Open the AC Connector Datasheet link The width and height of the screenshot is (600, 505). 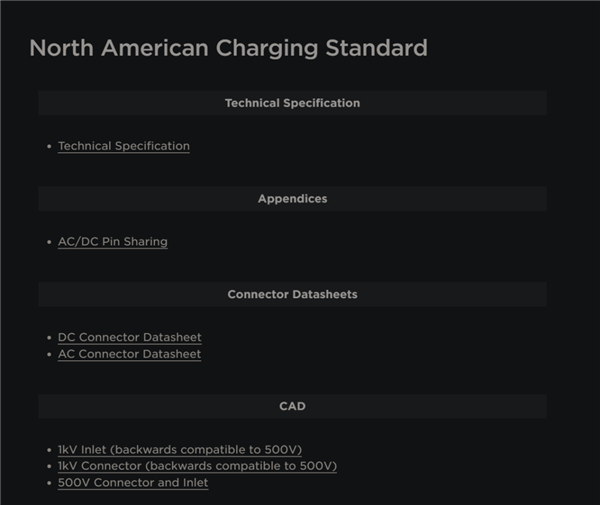tap(129, 354)
